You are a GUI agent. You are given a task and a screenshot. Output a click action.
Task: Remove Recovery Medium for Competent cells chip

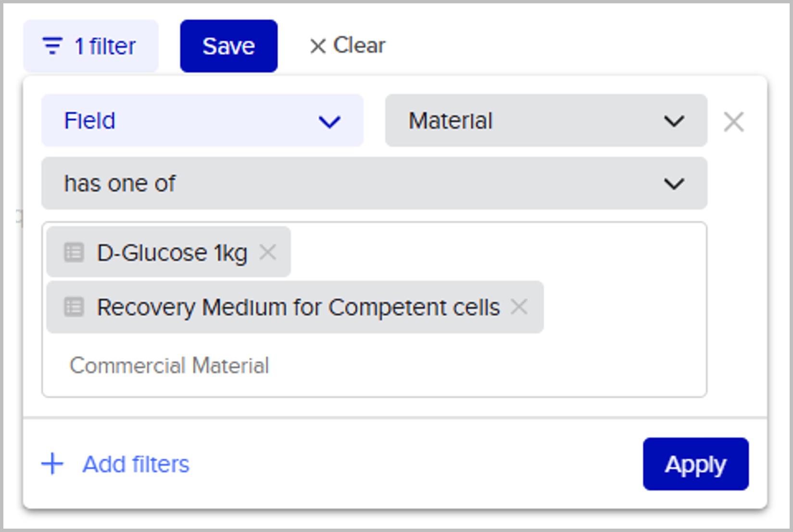pos(519,306)
